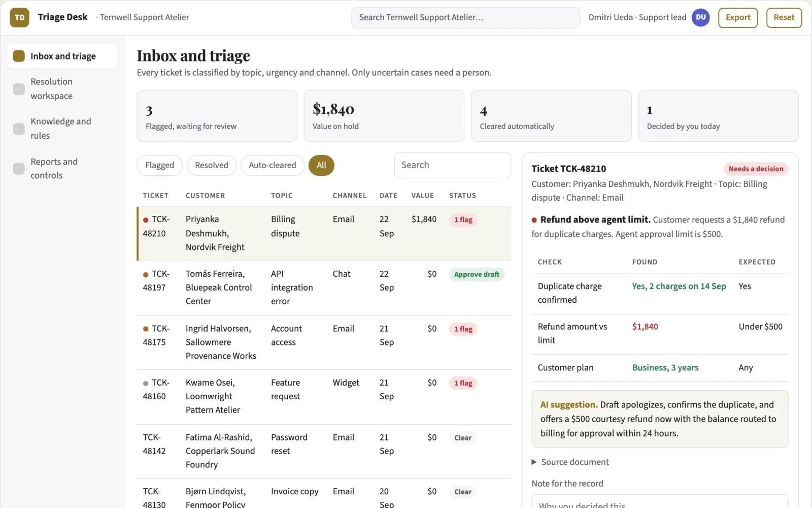Focus the Search Ternwell Support Atelier field

pyautogui.click(x=465, y=18)
